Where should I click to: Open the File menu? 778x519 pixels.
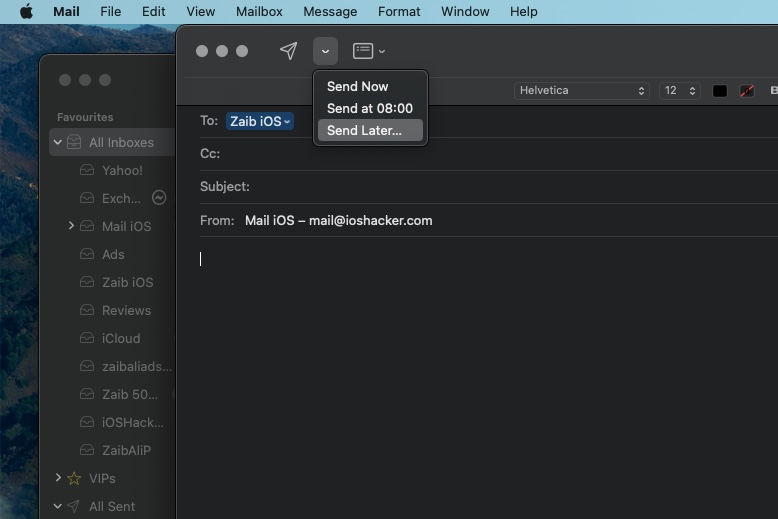pos(110,11)
